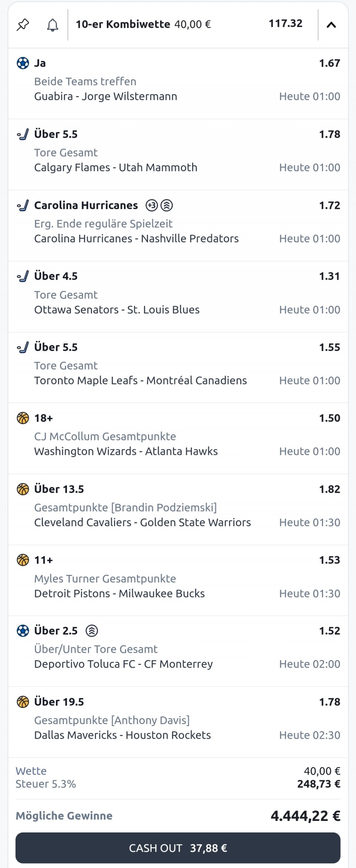Open Dallas Mavericks - Houston Rockets match
Image resolution: width=356 pixels, height=868 pixels.
122,735
